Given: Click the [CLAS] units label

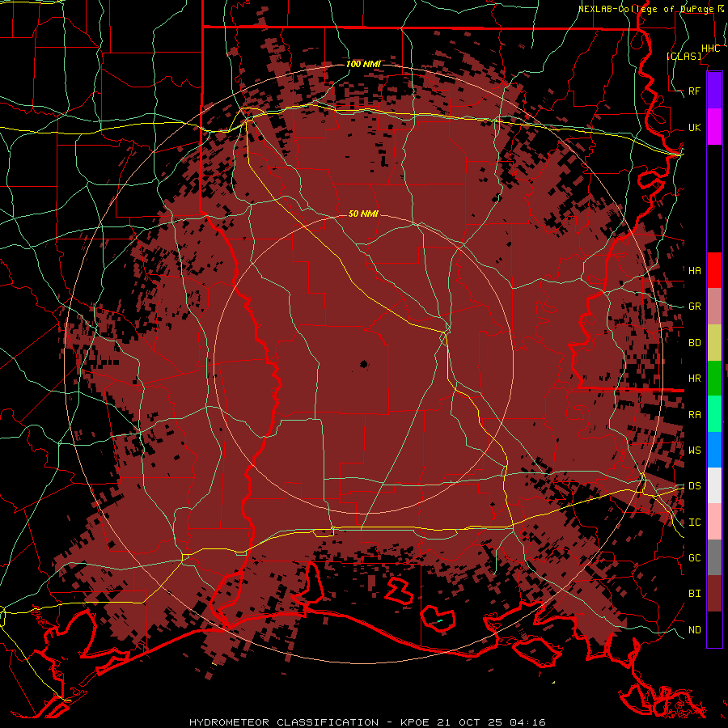Looking at the screenshot, I should pyautogui.click(x=684, y=56).
